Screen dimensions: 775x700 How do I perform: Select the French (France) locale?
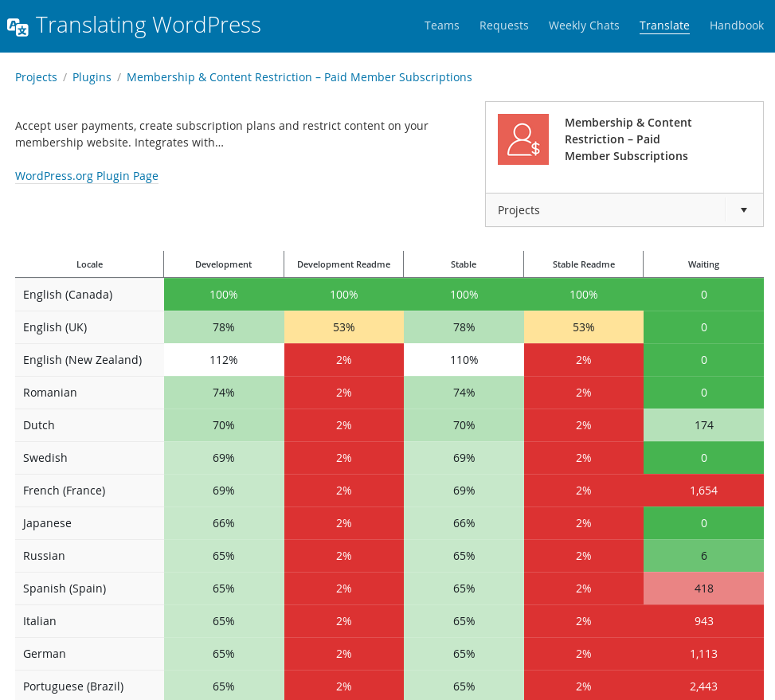click(x=65, y=491)
